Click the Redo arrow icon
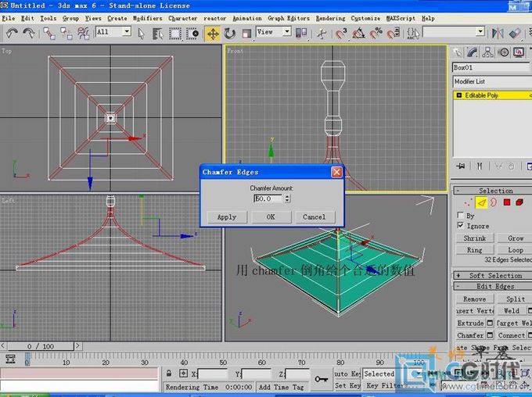Image resolution: width=532 pixels, height=397 pixels. tap(28, 34)
